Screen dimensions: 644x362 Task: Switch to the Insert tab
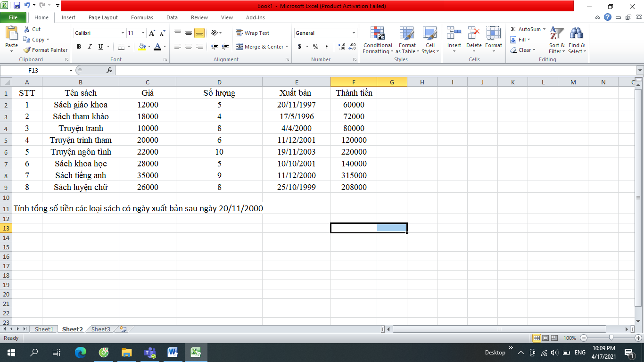point(68,17)
